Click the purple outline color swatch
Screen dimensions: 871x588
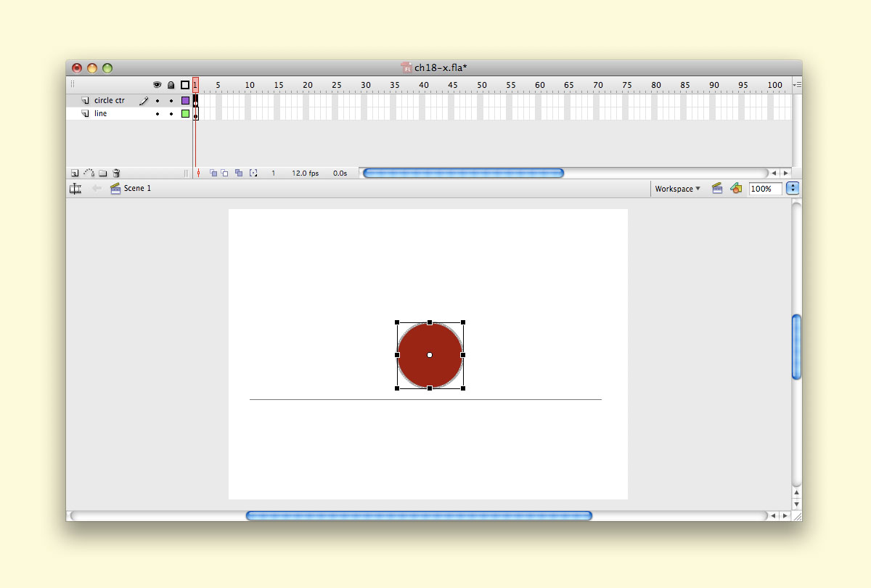pos(184,100)
